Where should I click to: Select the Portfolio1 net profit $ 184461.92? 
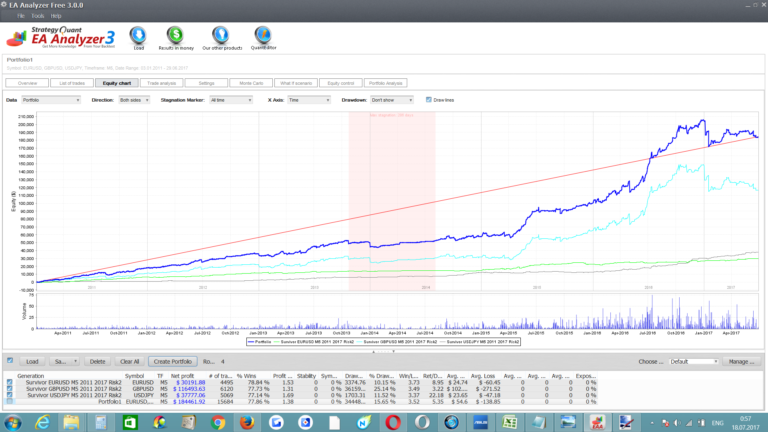pos(189,402)
